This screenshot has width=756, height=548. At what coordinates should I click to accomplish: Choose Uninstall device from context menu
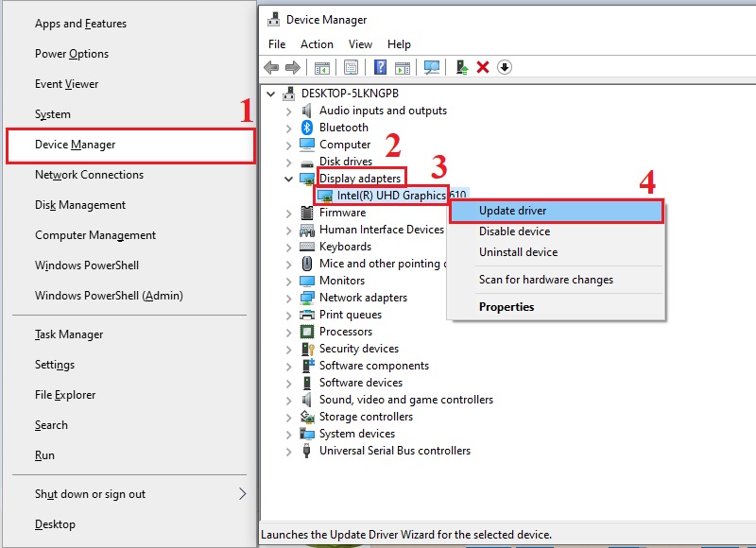click(x=557, y=252)
